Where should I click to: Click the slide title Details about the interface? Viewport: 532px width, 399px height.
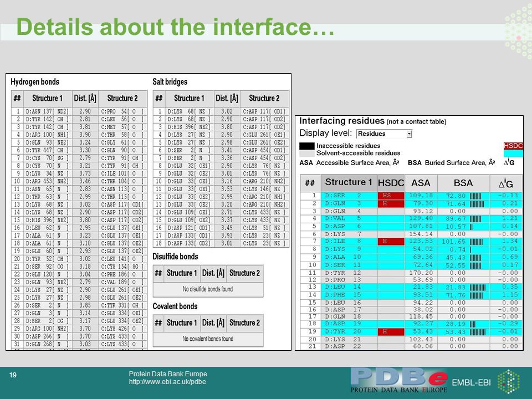pyautogui.click(x=176, y=27)
